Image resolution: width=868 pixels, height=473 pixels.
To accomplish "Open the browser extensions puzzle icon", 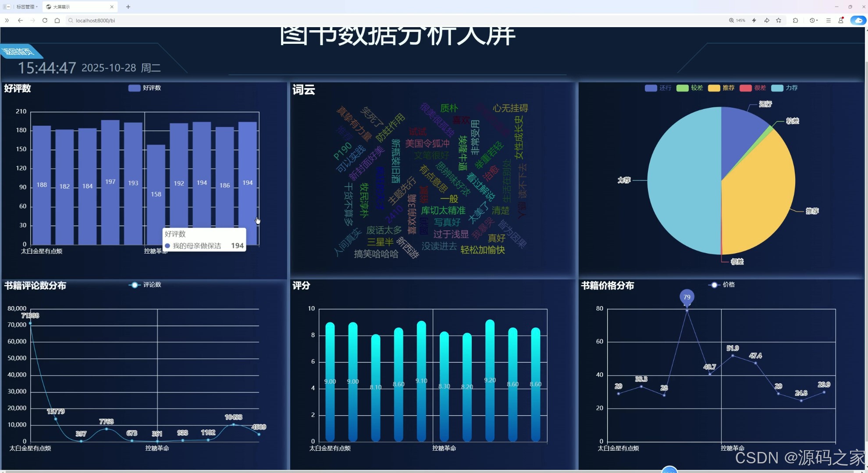I will pos(795,20).
